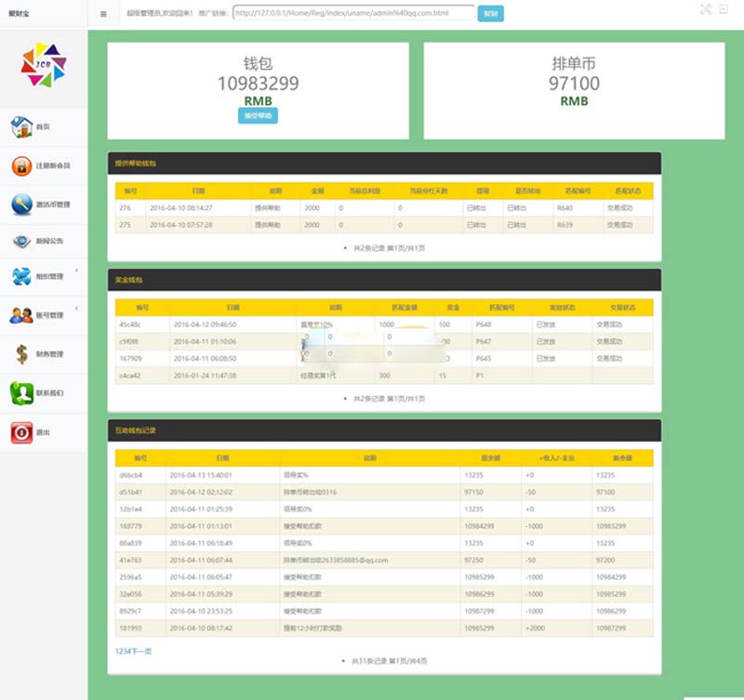Click the 财务管理 dollar sign icon
Image resolution: width=744 pixels, height=700 pixels.
20,353
